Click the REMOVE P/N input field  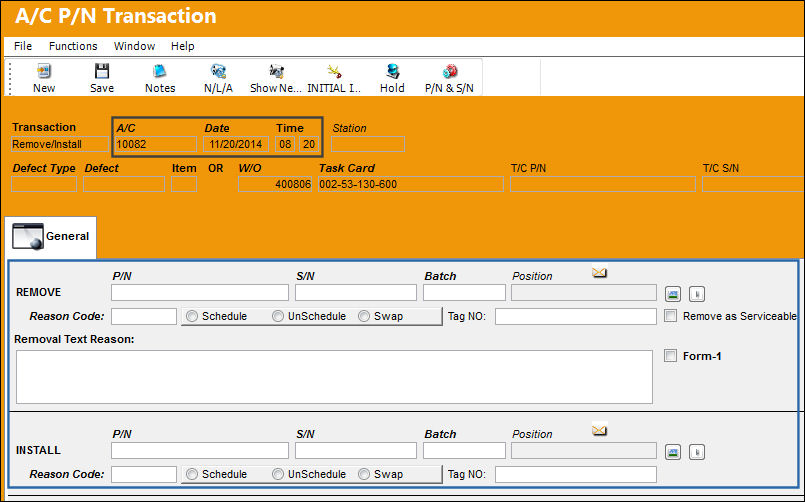coord(200,293)
